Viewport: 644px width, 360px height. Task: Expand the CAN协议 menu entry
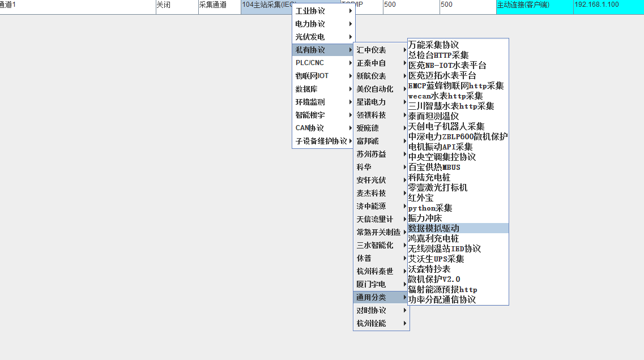pyautogui.click(x=323, y=128)
